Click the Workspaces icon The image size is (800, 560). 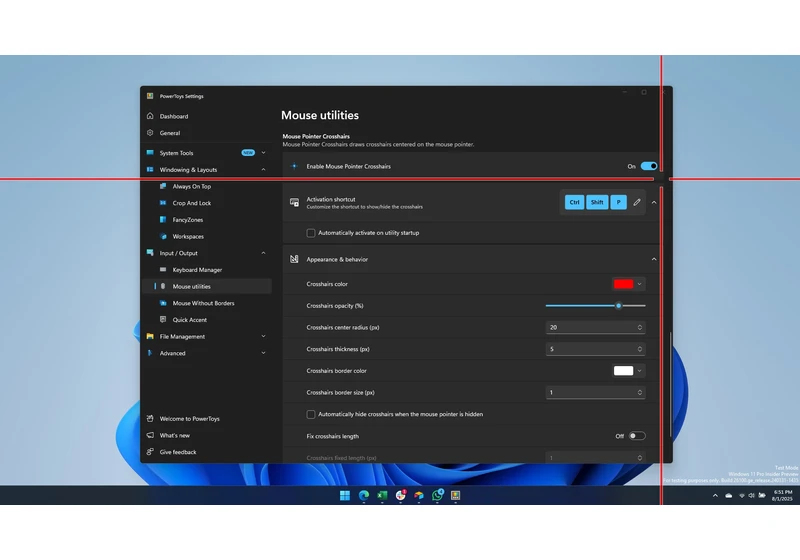pos(163,236)
